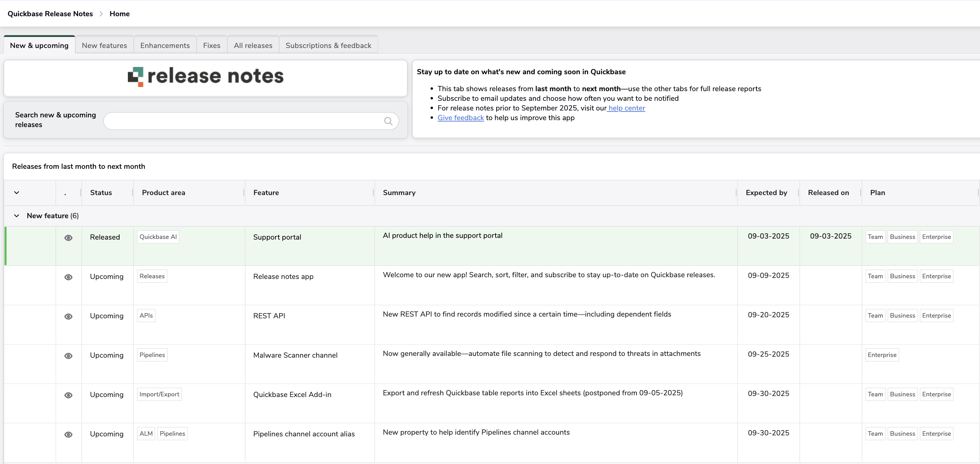The height and width of the screenshot is (464, 980).
Task: Open eye icon for Release notes app row
Action: click(x=68, y=277)
